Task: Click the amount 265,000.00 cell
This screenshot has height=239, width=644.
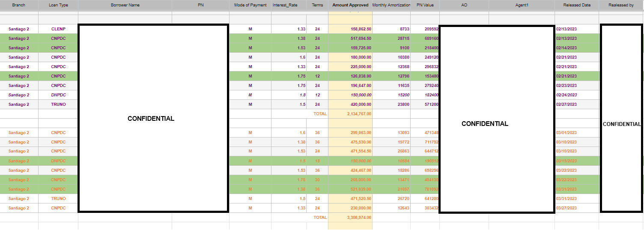Action: [x=350, y=180]
